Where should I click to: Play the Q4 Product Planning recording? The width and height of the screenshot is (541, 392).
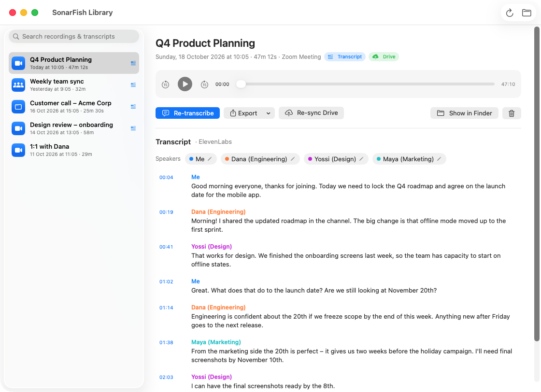(x=185, y=84)
